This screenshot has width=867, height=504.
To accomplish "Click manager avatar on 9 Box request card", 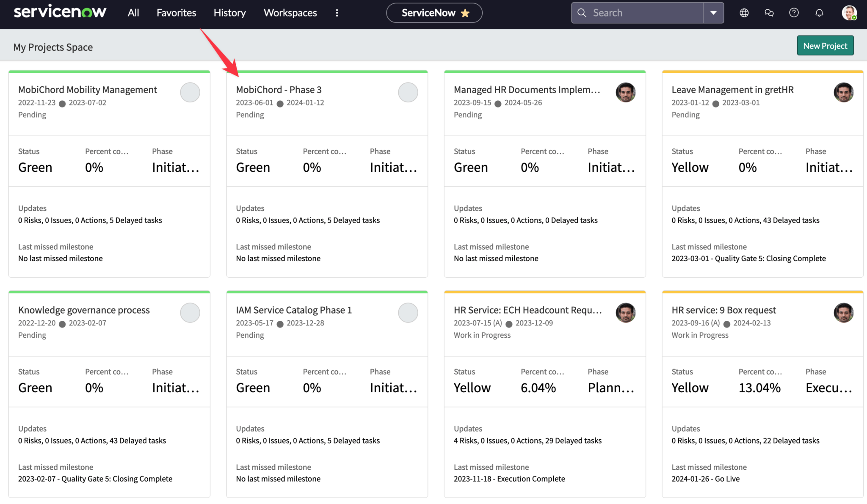I will (844, 313).
